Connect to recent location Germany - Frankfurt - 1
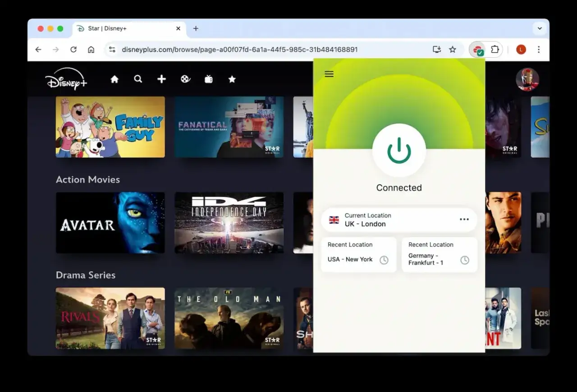 point(440,255)
